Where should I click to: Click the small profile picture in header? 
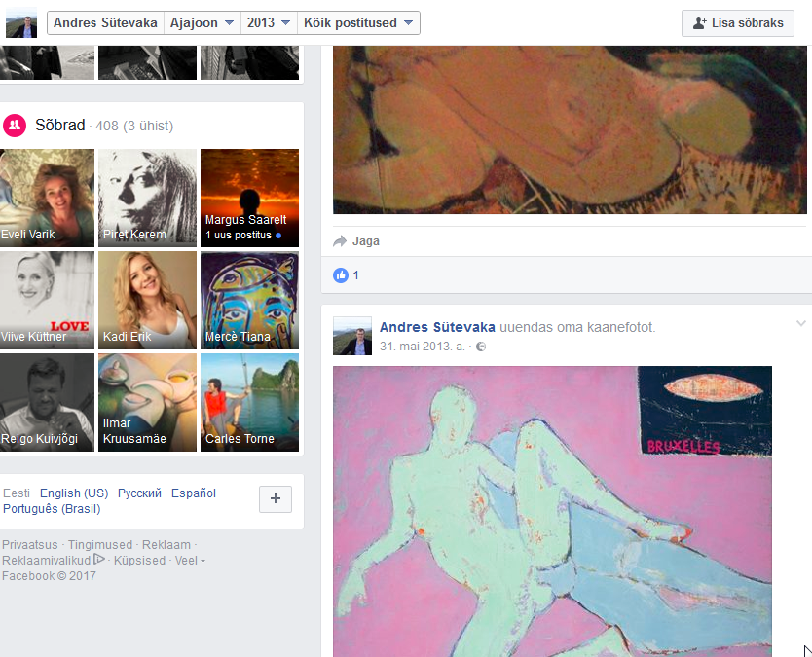[21, 22]
